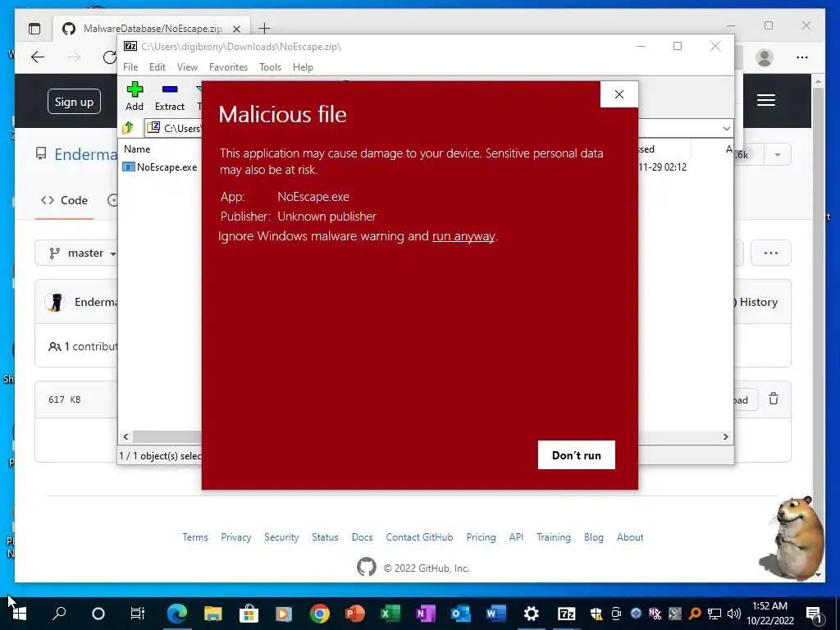This screenshot has height=630, width=840.
Task: Open Task View on taskbar
Action: click(x=138, y=614)
